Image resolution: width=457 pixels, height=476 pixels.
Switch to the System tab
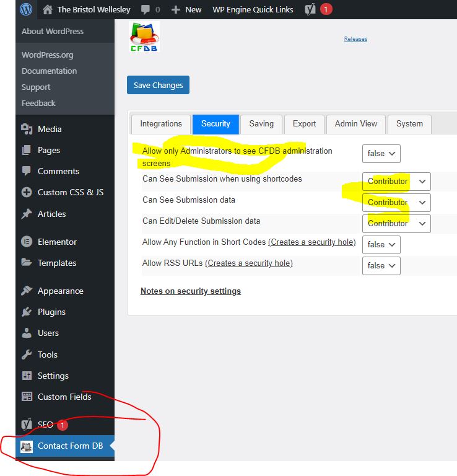[x=409, y=124]
